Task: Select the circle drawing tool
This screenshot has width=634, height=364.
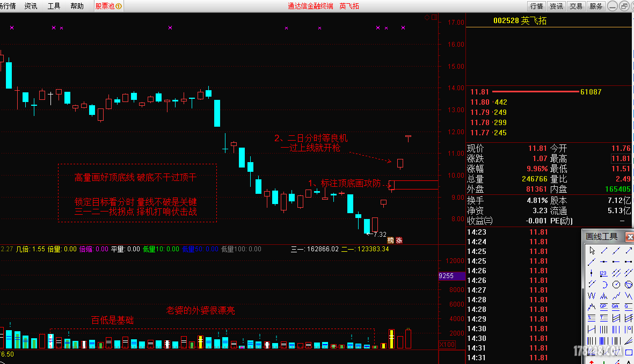Action: (616, 285)
